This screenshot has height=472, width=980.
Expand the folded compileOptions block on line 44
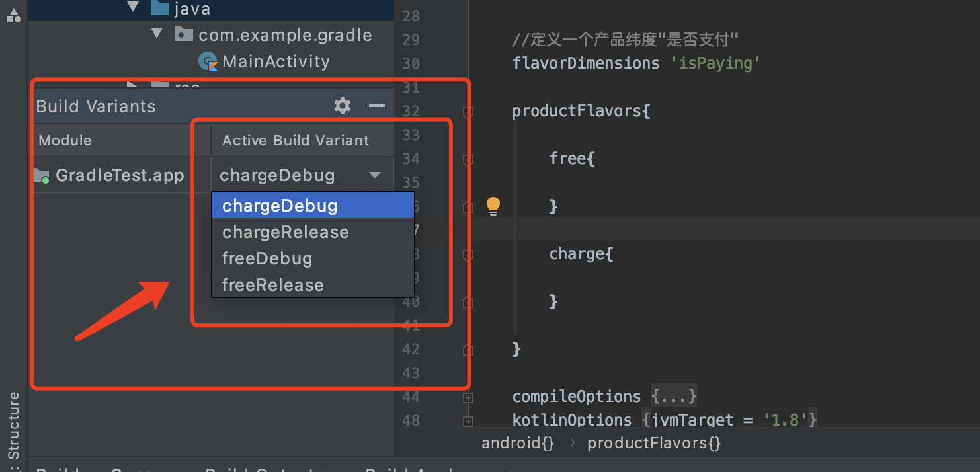click(468, 397)
